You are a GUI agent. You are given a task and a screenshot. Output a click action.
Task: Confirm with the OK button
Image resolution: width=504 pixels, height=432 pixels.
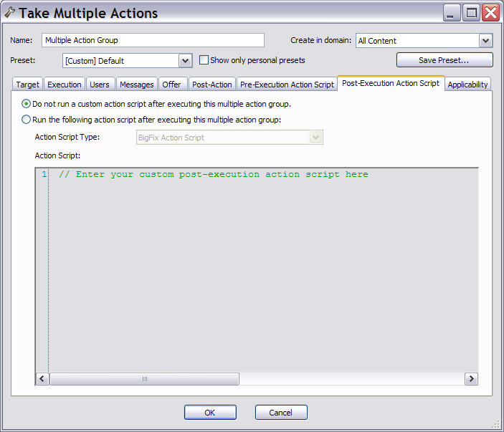click(210, 413)
